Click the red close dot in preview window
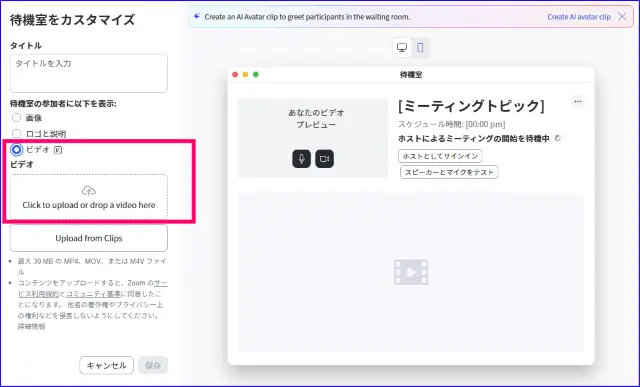This screenshot has height=387, width=640. coord(235,74)
